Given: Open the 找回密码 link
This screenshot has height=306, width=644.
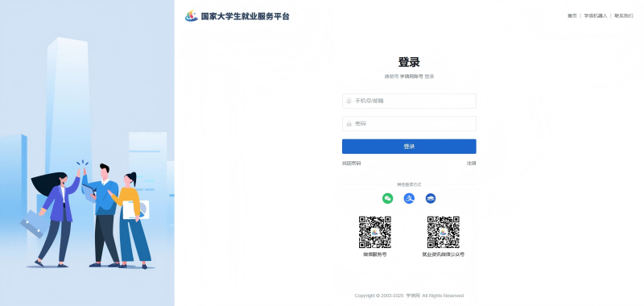Looking at the screenshot, I should [351, 163].
